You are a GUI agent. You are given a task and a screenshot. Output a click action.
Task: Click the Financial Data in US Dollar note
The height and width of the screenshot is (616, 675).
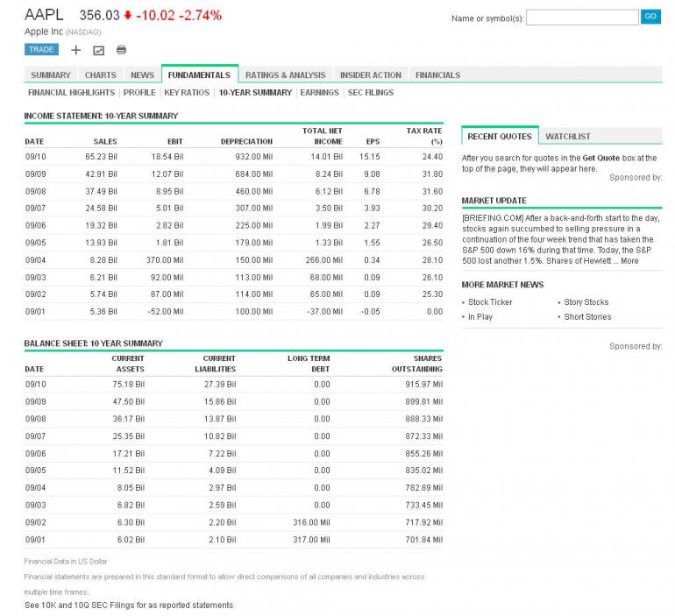[66, 562]
